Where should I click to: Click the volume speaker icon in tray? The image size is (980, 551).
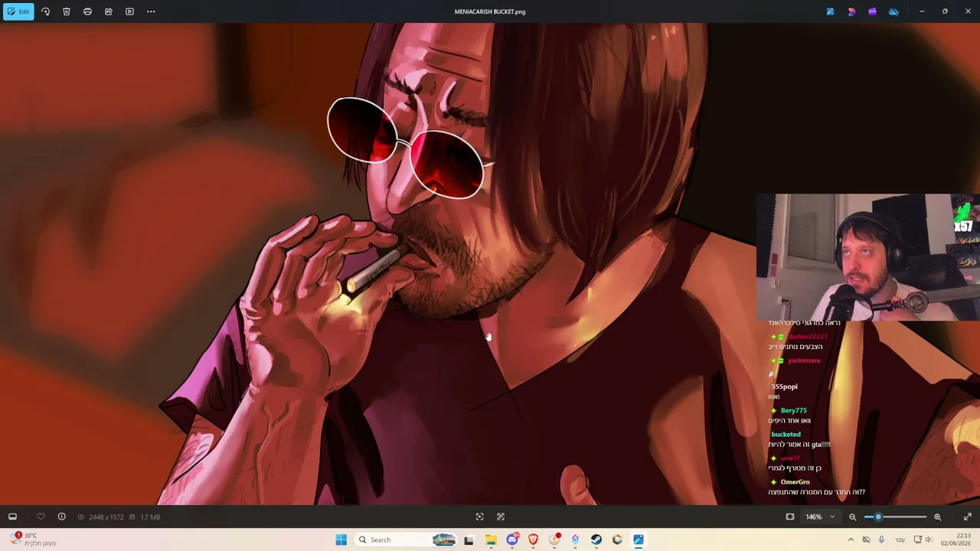coord(929,540)
